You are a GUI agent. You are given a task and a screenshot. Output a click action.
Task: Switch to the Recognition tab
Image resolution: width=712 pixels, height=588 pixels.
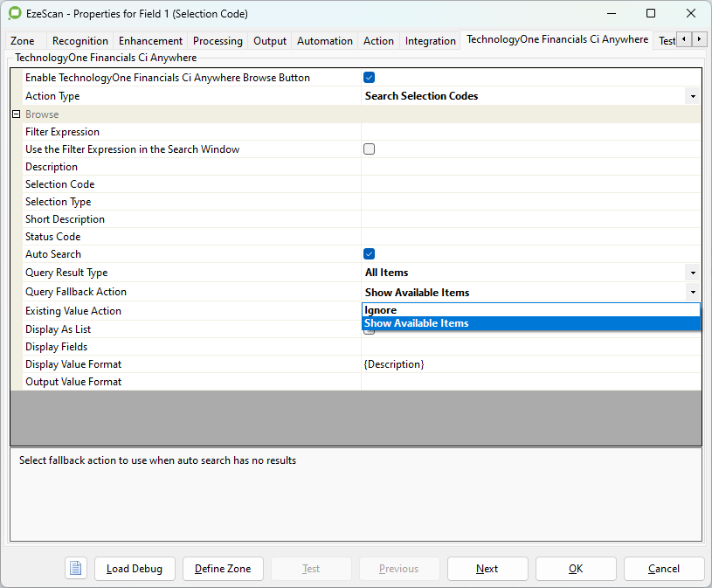click(79, 41)
